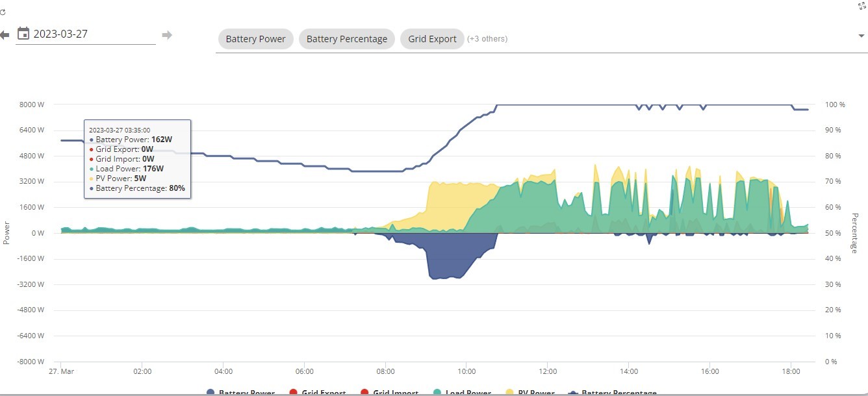Click the 06:00 time axis label
Viewport: 868px width, 396px height.
coord(304,372)
